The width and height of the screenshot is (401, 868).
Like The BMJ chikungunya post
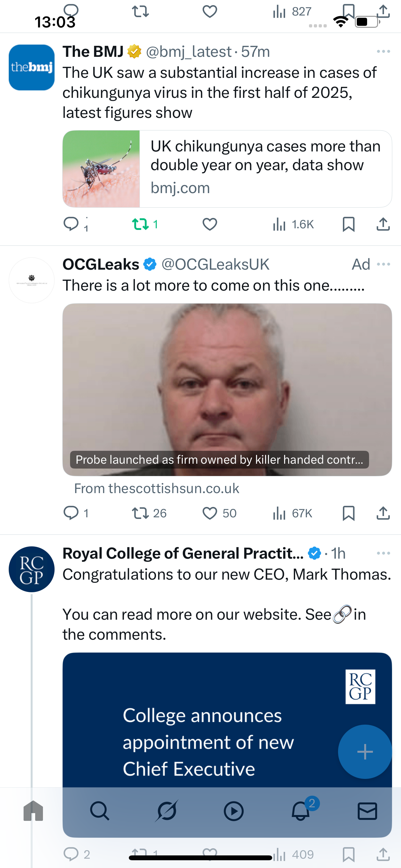pos(210,224)
